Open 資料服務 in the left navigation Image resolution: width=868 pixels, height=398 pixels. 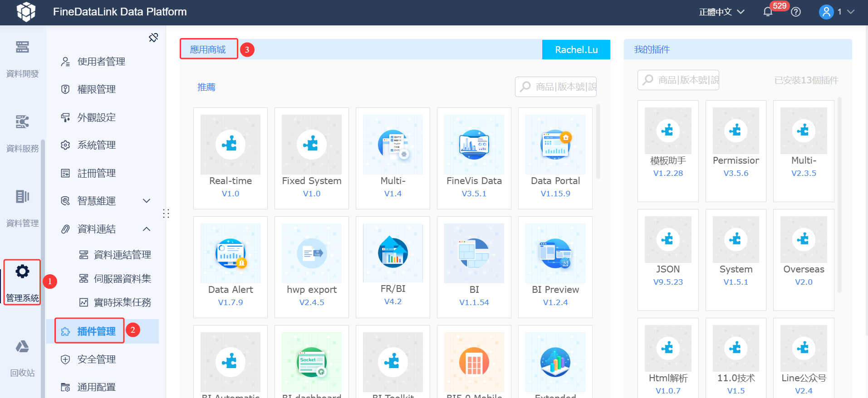click(x=22, y=134)
